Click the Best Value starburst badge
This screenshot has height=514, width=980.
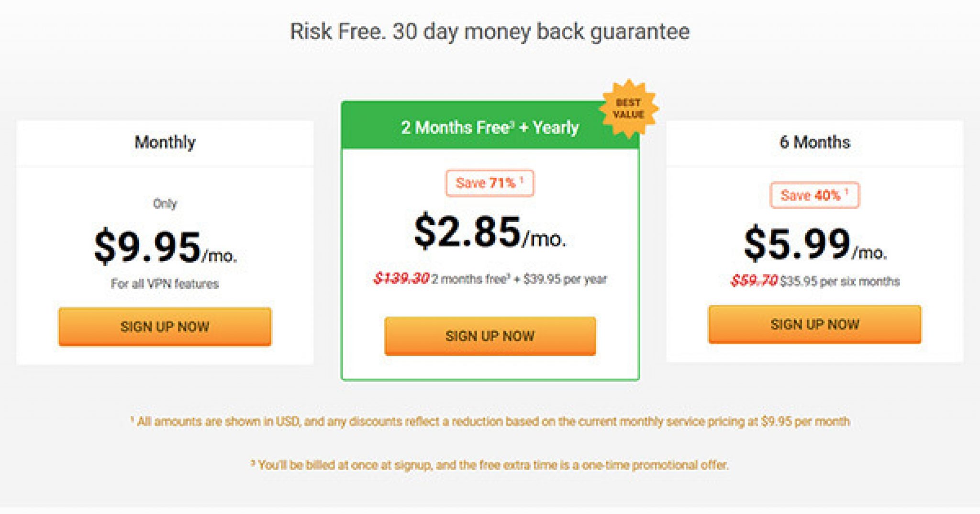tap(628, 109)
